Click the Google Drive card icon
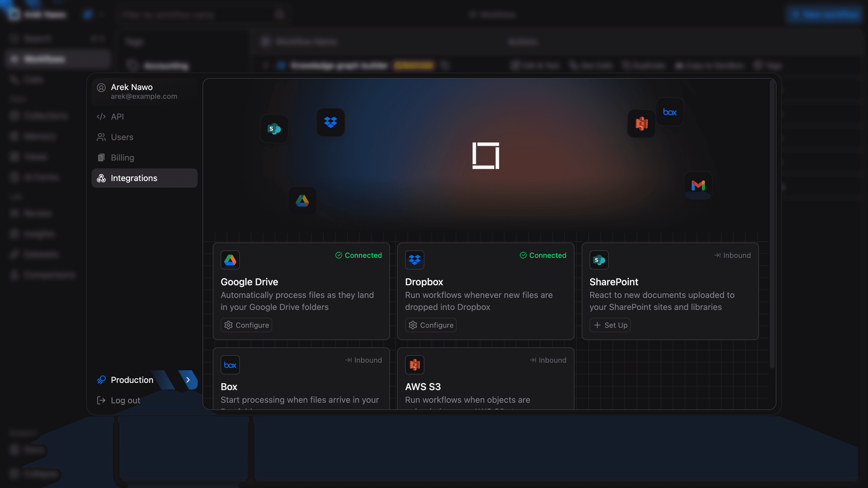 (x=230, y=260)
